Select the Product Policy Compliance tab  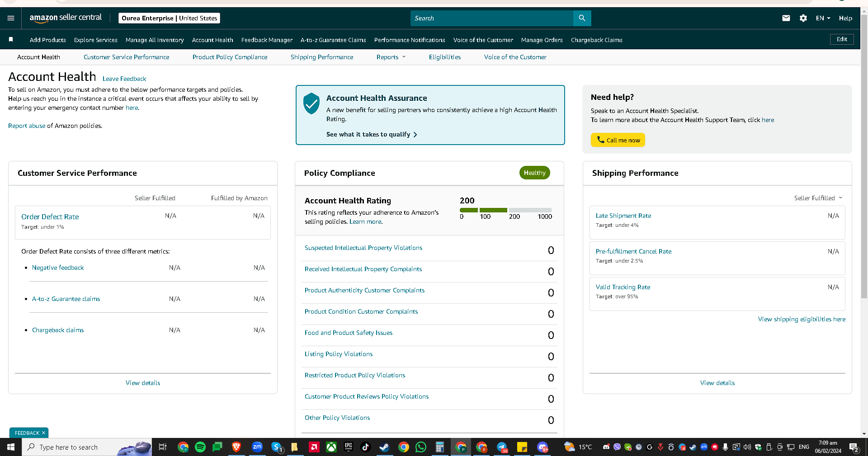(x=230, y=57)
